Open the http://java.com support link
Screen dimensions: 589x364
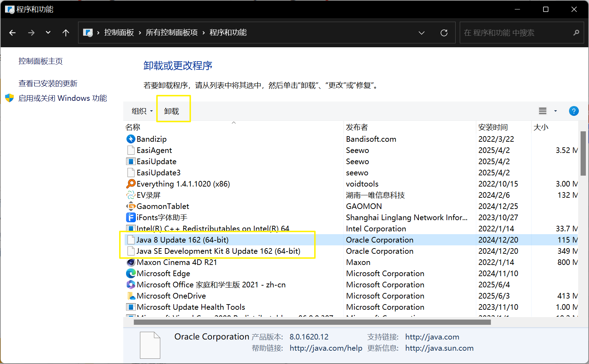point(432,337)
